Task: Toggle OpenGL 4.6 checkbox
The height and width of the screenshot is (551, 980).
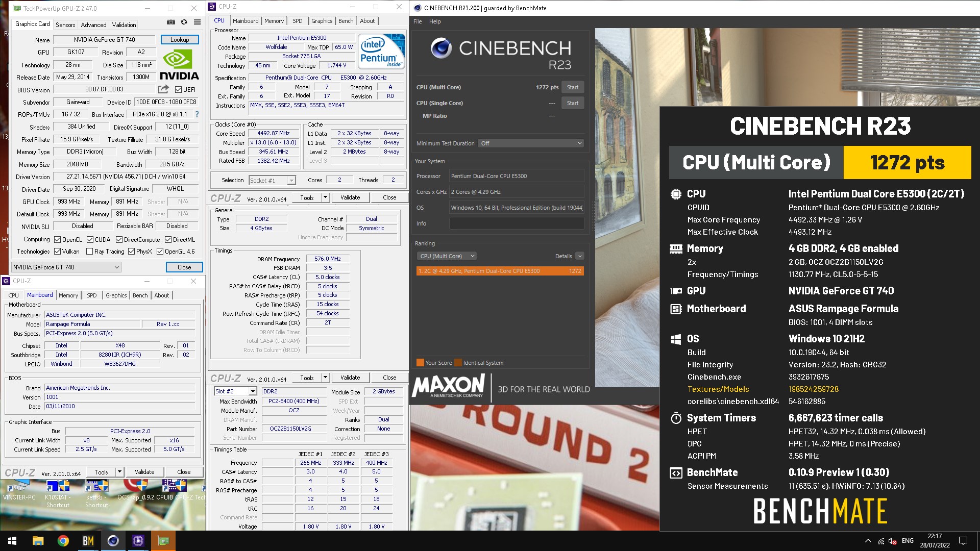Action: [160, 252]
